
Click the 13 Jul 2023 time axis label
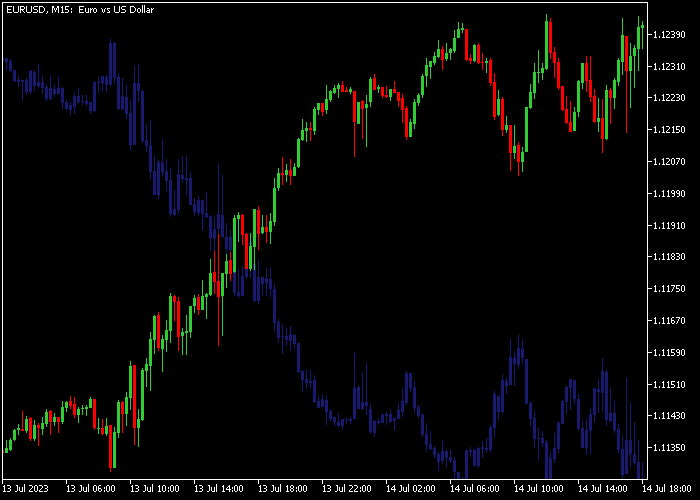pos(25,488)
